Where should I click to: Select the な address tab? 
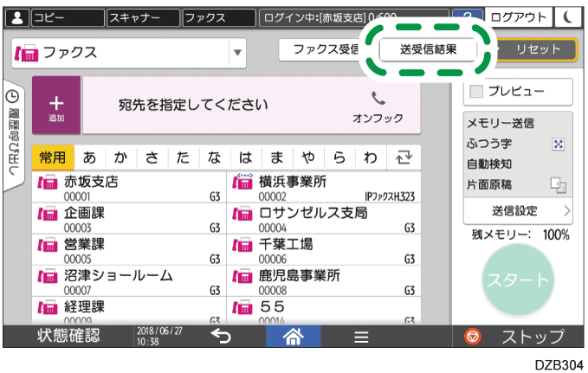tap(214, 158)
